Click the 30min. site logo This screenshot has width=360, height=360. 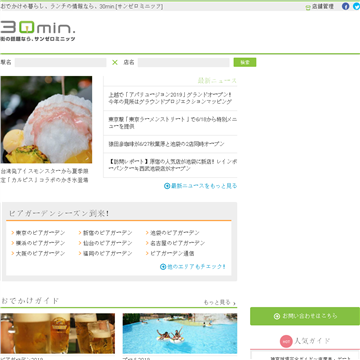click(38, 31)
